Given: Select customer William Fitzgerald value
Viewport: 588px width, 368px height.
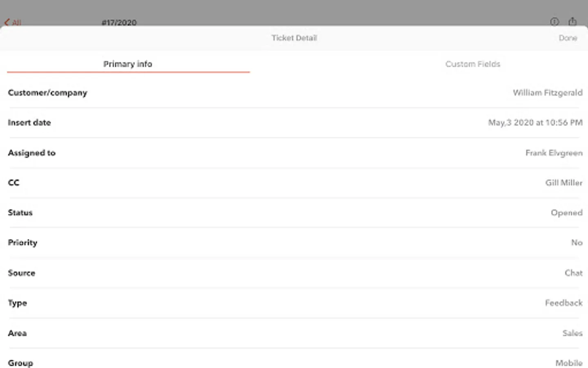Looking at the screenshot, I should (x=547, y=93).
